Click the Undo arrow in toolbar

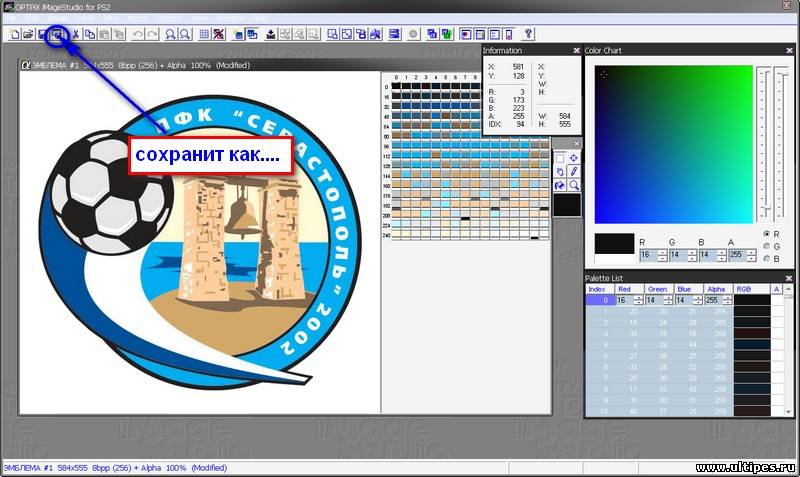138,34
